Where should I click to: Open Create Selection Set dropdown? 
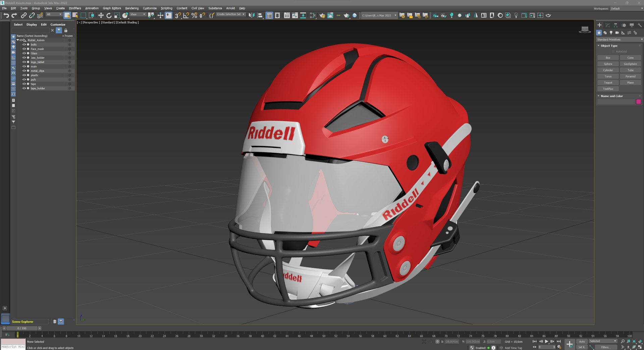coord(231,14)
